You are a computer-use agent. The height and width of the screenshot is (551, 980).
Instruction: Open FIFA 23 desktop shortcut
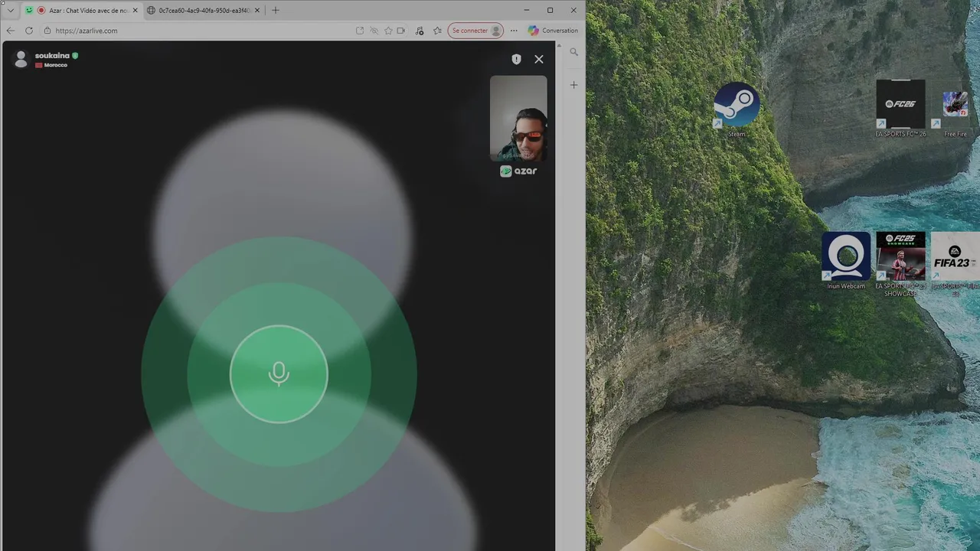pos(955,265)
